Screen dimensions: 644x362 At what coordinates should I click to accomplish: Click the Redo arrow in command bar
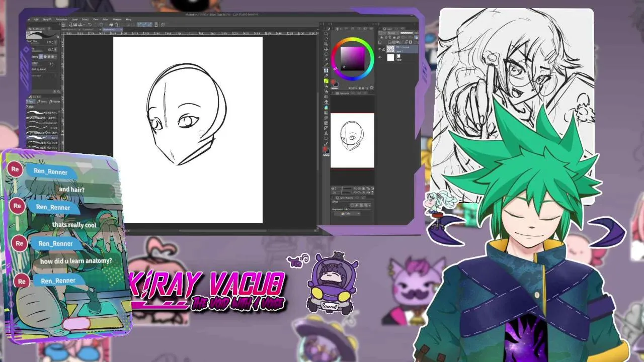click(x=95, y=25)
